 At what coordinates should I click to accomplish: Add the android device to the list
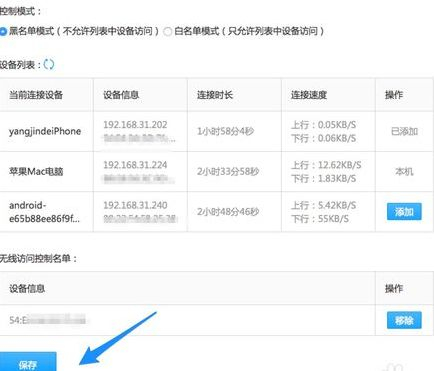(404, 212)
